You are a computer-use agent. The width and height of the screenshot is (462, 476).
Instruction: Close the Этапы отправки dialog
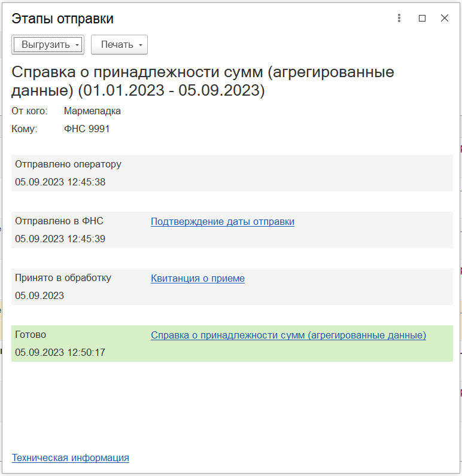[445, 19]
